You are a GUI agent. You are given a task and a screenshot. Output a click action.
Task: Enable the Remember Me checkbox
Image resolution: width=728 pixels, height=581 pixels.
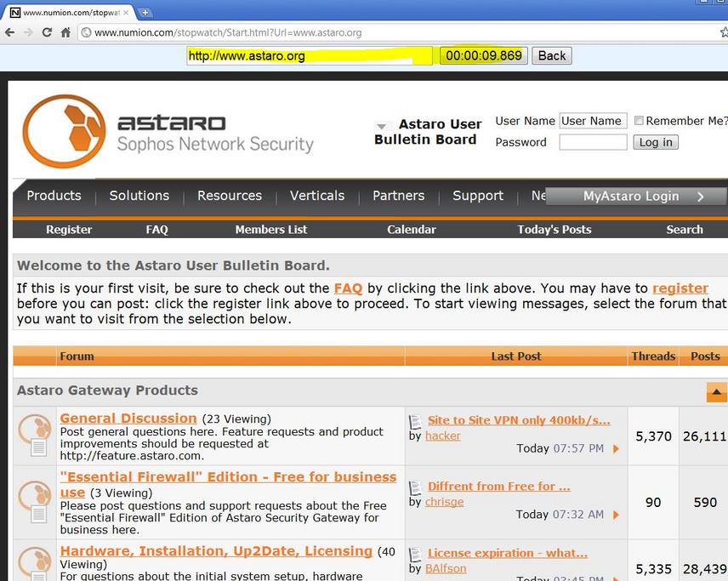(639, 121)
